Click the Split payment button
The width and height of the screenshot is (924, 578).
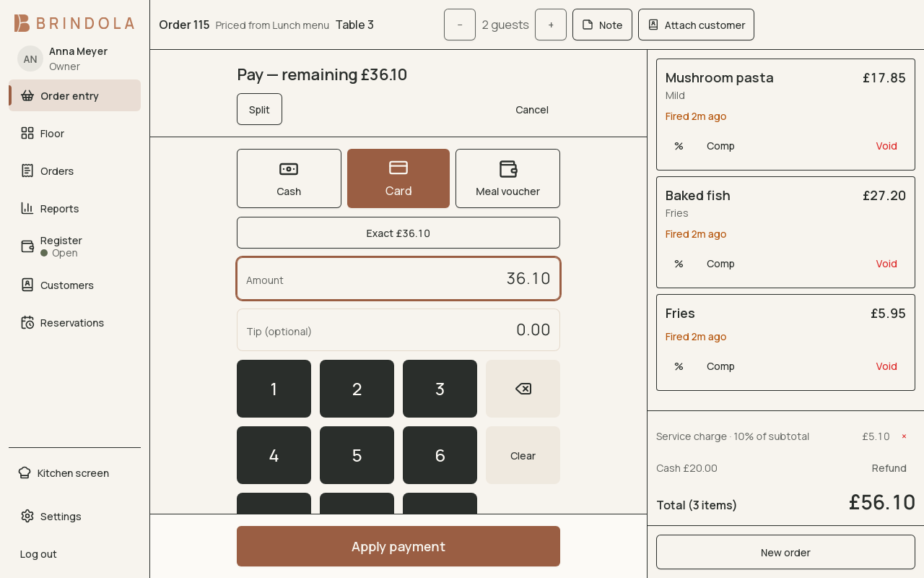259,109
